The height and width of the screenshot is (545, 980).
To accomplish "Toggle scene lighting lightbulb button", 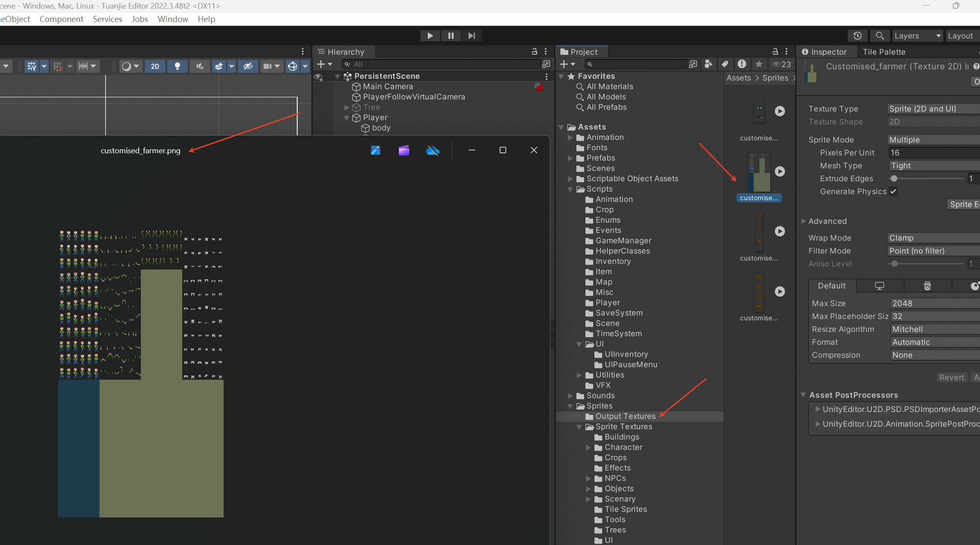I will pos(177,66).
